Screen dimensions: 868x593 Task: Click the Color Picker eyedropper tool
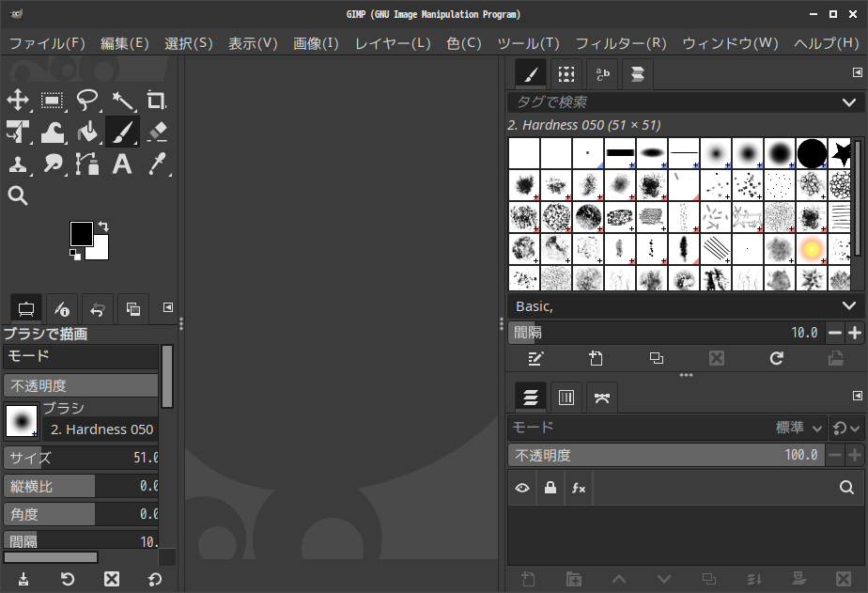click(x=157, y=164)
